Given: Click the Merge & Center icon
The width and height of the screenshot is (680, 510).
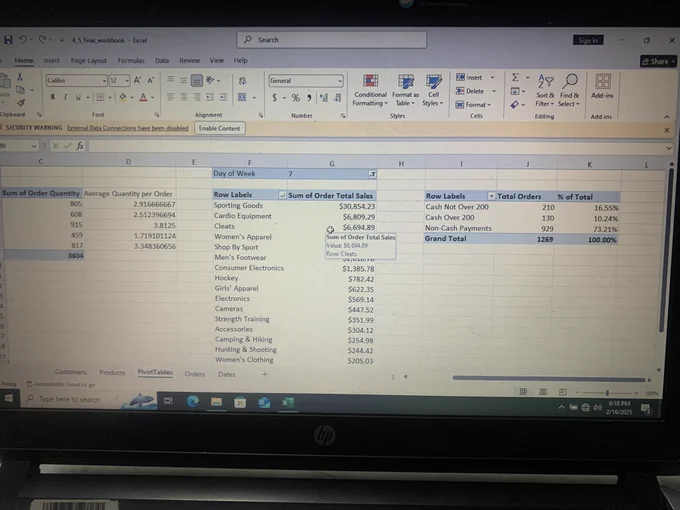Looking at the screenshot, I should tap(242, 97).
